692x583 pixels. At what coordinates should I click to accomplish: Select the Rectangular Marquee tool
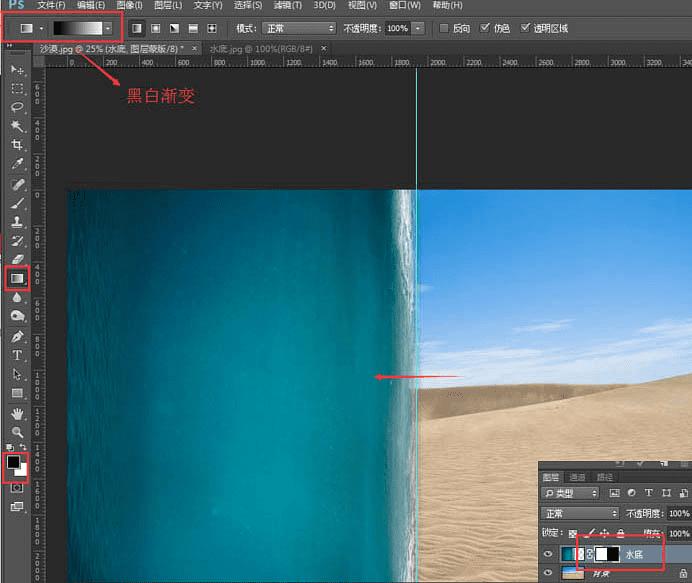[x=17, y=89]
